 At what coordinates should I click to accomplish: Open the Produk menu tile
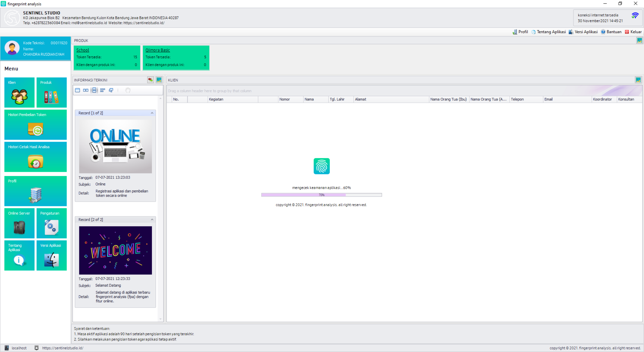52,92
